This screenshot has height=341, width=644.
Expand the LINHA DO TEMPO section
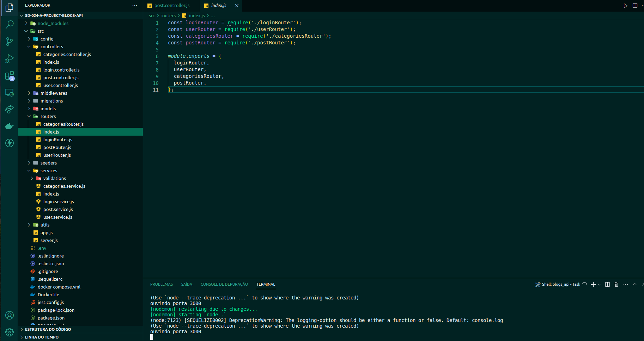pyautogui.click(x=80, y=337)
